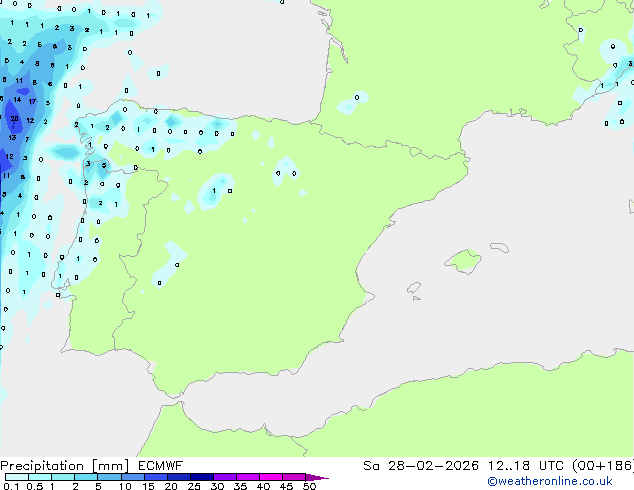The width and height of the screenshot is (634, 490).
Task: Click the 20 mm precipitation value offshore
Action: [x=14, y=118]
